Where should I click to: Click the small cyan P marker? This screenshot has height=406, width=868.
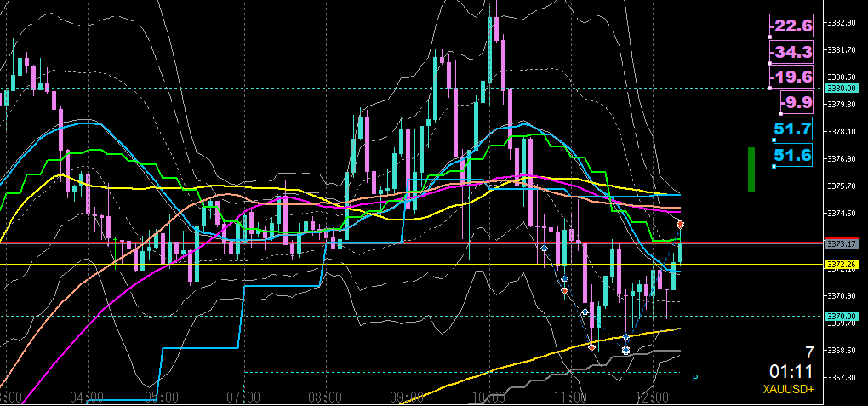point(695,378)
